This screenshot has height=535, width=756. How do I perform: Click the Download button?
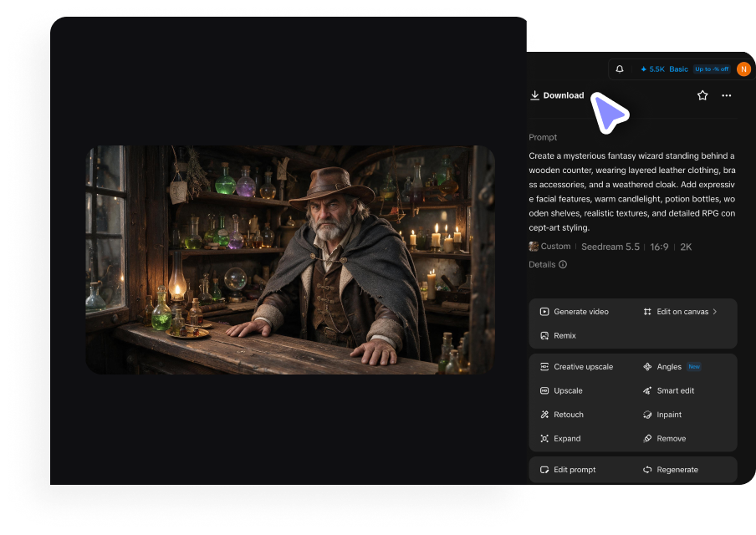click(x=557, y=95)
